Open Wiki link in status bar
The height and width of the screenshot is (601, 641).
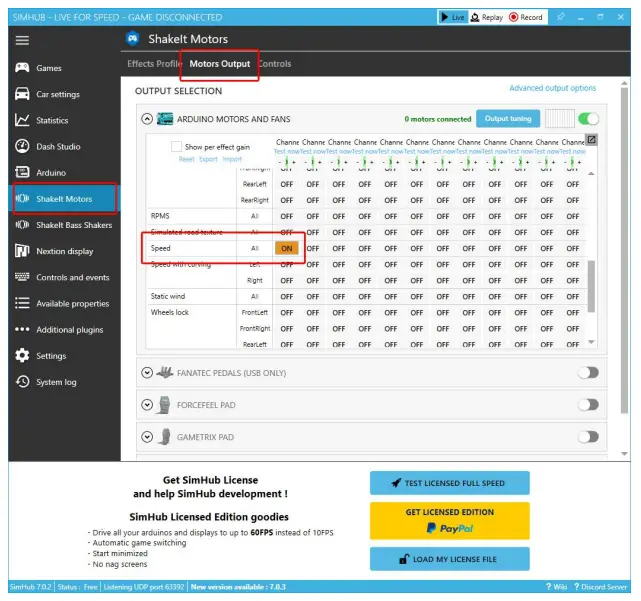click(x=556, y=587)
